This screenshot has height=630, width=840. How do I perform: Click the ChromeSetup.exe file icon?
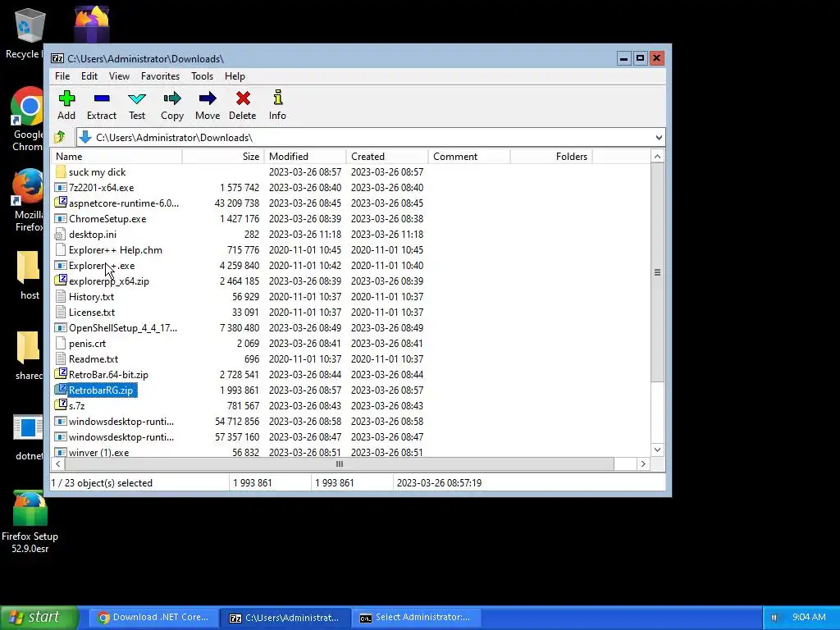[61, 218]
